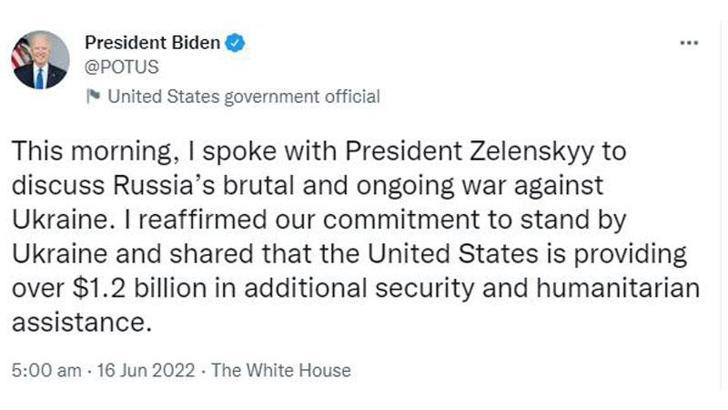728x410 pixels.
Task: Click The White House source label
Action: pyautogui.click(x=281, y=370)
